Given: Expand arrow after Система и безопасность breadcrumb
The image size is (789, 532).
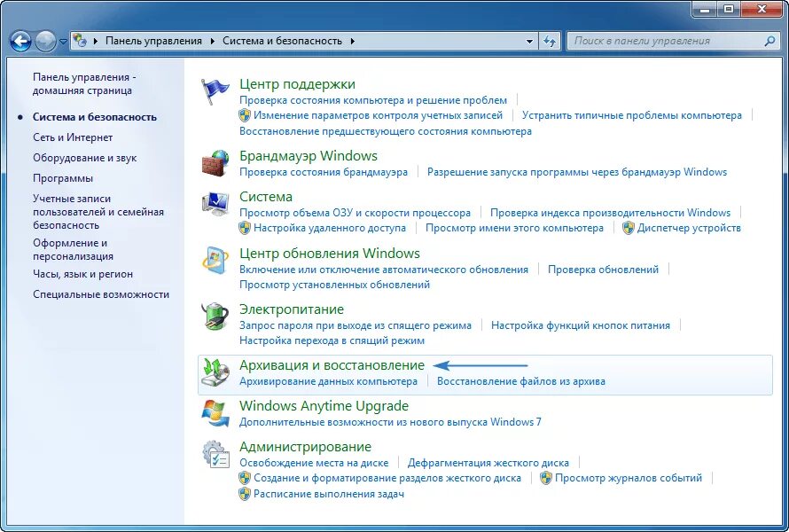Looking at the screenshot, I should tap(352, 42).
